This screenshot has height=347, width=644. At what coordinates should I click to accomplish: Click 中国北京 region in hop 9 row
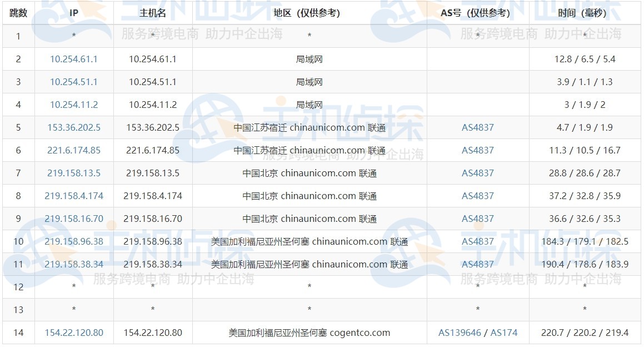[309, 219]
